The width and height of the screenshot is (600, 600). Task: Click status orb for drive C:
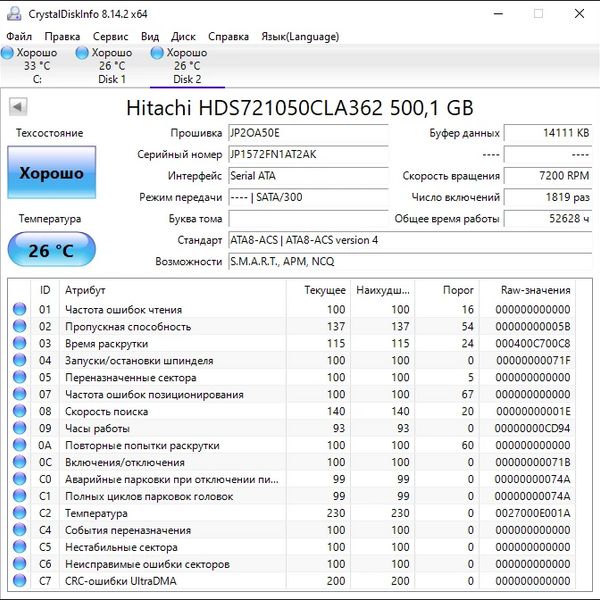click(7, 53)
